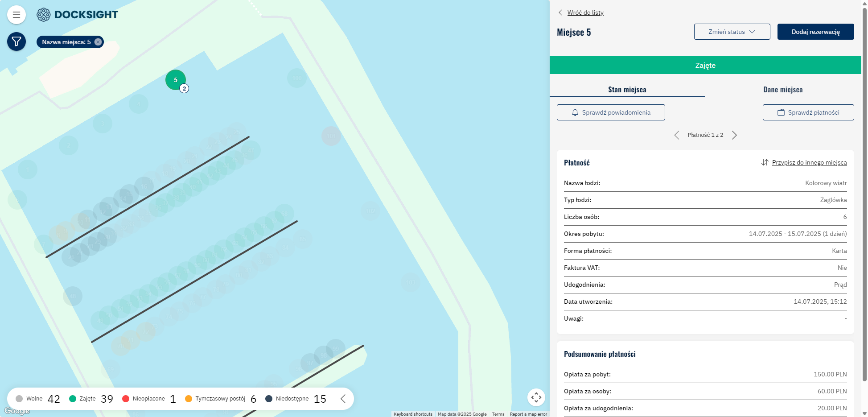Click the Wolne gray status dot
868x417 pixels.
(x=19, y=399)
